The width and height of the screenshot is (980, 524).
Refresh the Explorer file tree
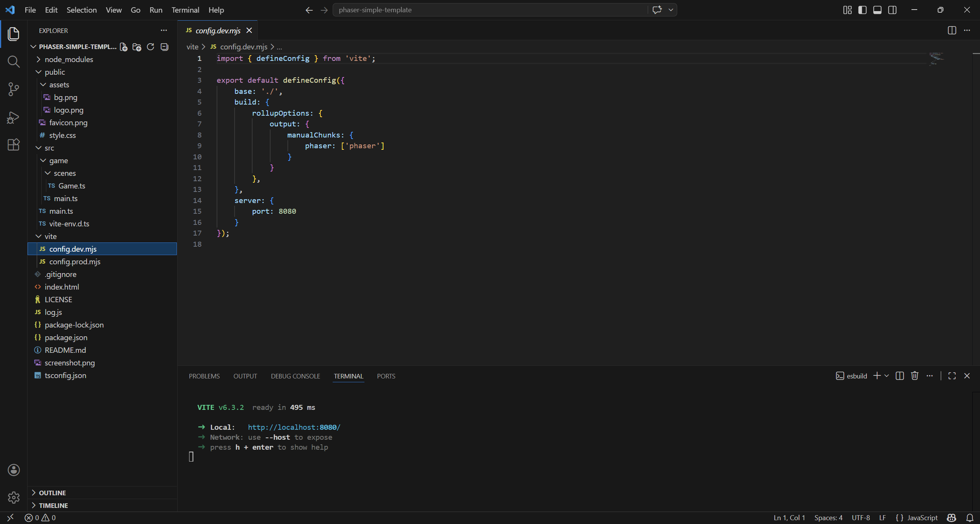(x=150, y=47)
